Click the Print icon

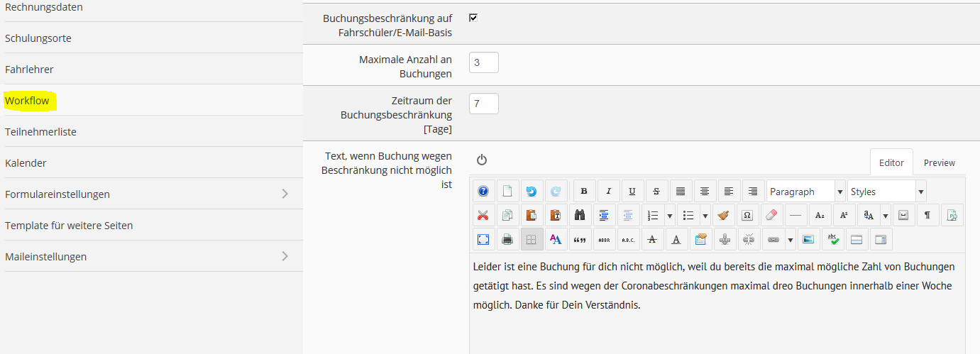[x=507, y=240]
